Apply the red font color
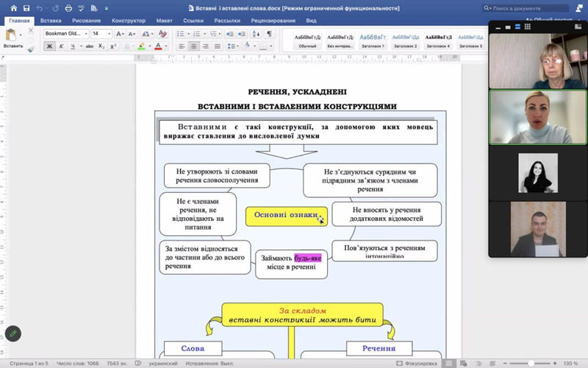The image size is (588, 368). (158, 46)
